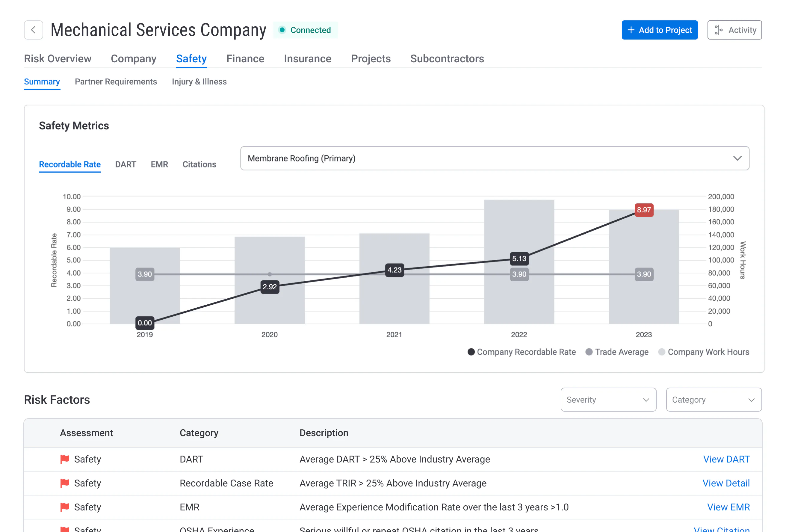The height and width of the screenshot is (532, 786).
Task: Click the 0.00 data point for 2019
Action: click(145, 323)
